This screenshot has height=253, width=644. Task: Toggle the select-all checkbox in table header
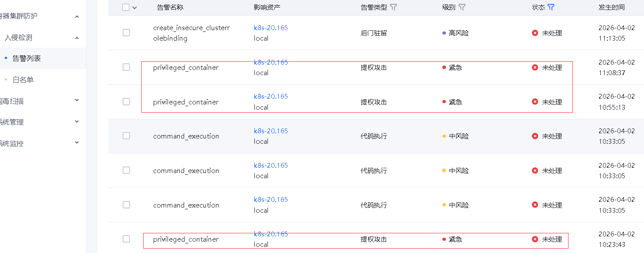click(x=126, y=7)
